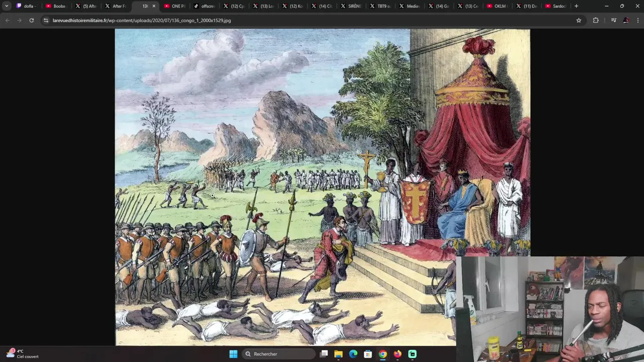Open the Windows Start menu
Image resolution: width=644 pixels, height=362 pixels.
233,354
